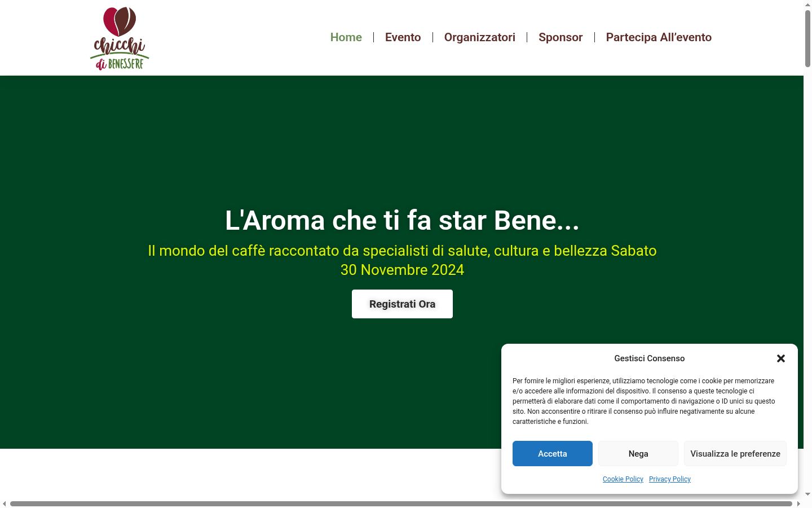The image size is (812, 508).
Task: Click the headline "L'Aroma che ti fa star Bene..."
Action: [402, 220]
